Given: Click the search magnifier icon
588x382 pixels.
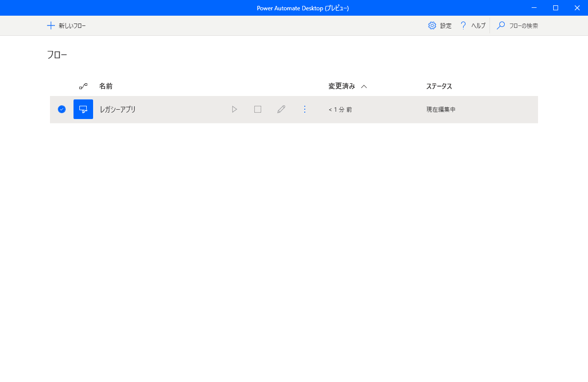Looking at the screenshot, I should 500,25.
